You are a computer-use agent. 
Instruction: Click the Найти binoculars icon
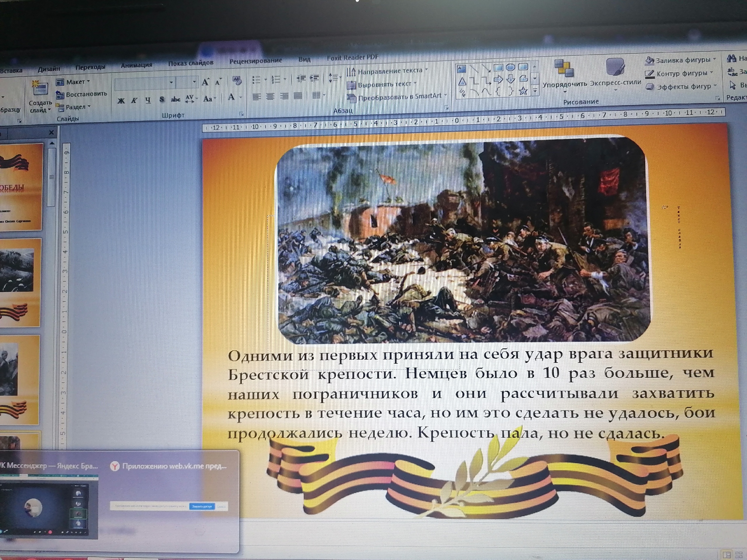click(x=731, y=59)
